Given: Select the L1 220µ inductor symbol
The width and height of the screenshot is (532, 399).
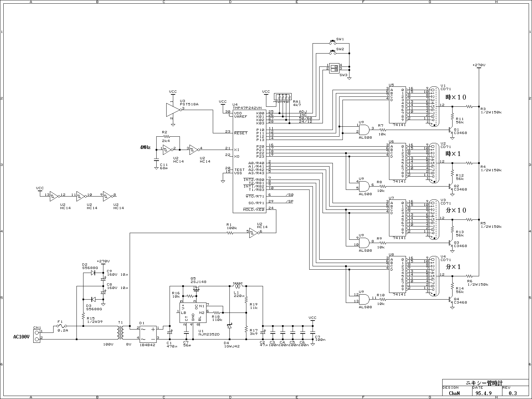Looking at the screenshot, I should [x=237, y=286].
